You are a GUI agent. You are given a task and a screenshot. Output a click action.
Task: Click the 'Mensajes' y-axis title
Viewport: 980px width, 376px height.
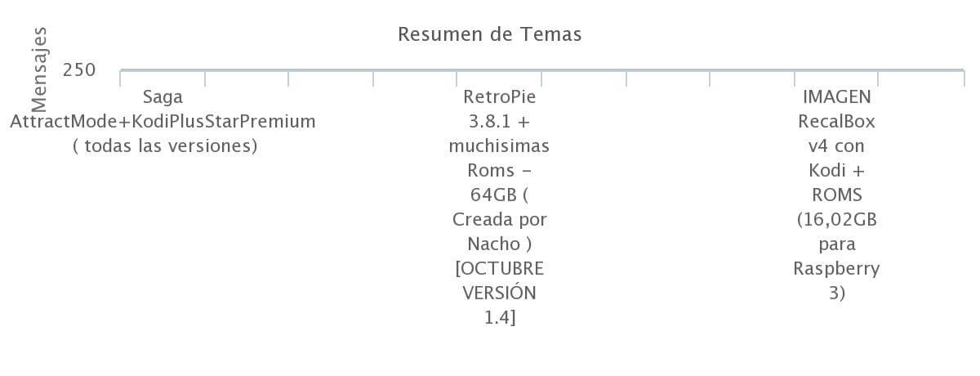tap(40, 69)
